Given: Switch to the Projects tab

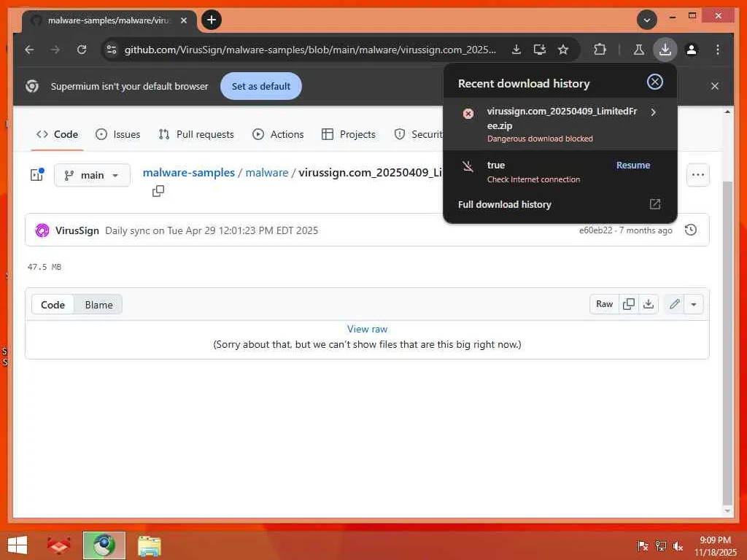Looking at the screenshot, I should [x=349, y=134].
